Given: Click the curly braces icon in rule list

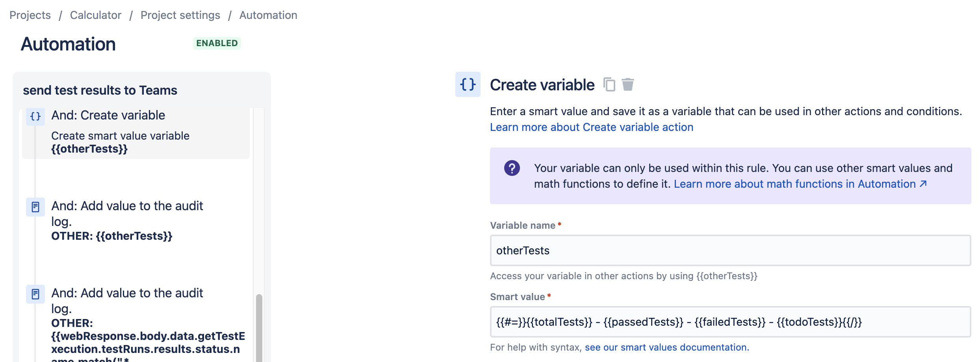Looking at the screenshot, I should click(35, 116).
